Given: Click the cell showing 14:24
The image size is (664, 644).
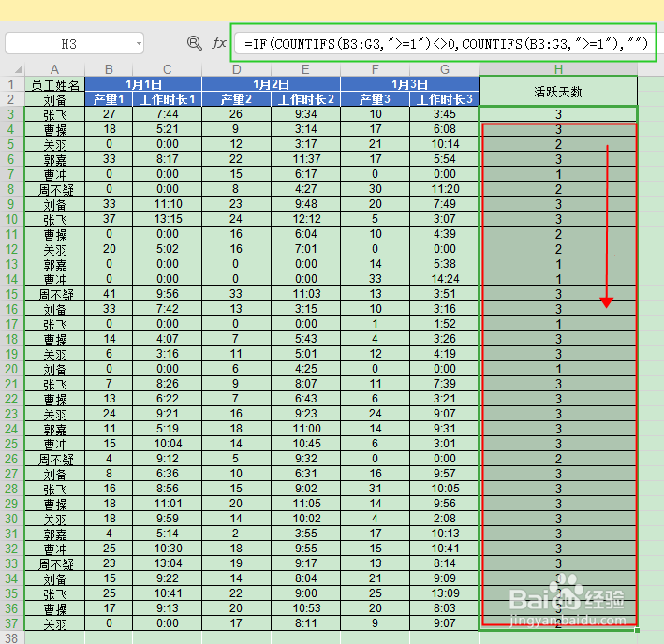Looking at the screenshot, I should pos(444,279).
